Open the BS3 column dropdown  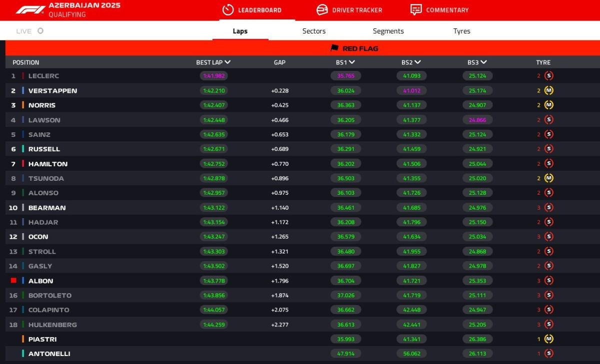pyautogui.click(x=483, y=62)
